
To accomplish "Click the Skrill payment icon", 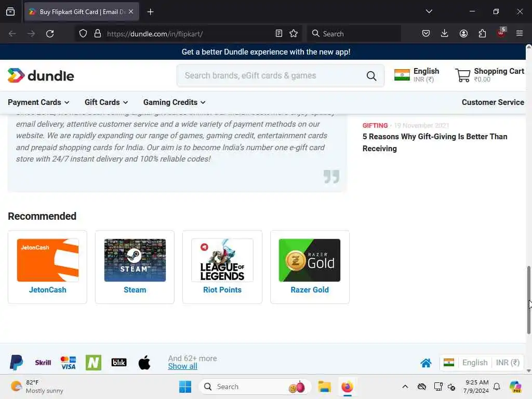I will coord(43,363).
